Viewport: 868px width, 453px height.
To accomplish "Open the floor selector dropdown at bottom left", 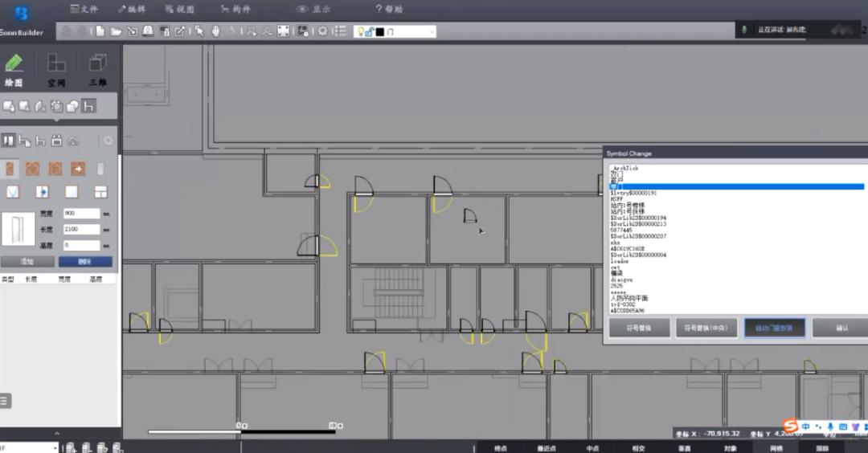I will [x=29, y=447].
